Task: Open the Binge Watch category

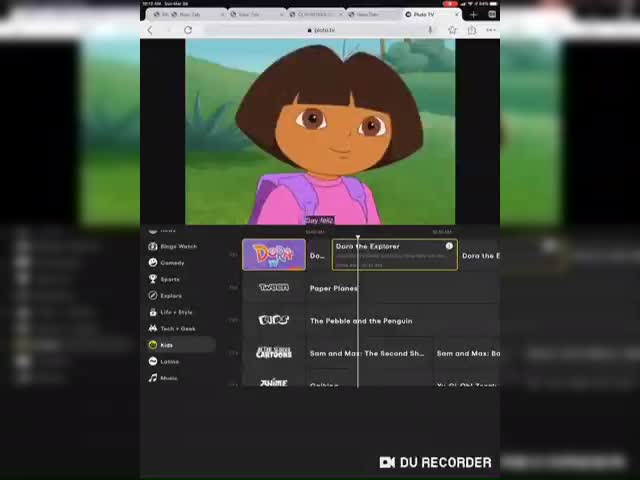Action: [x=173, y=247]
